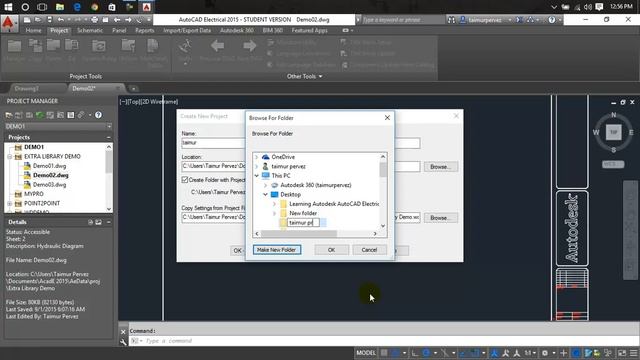Click Browse button for Copy Settings file
Screen dimensions: 640x360
coord(440,218)
